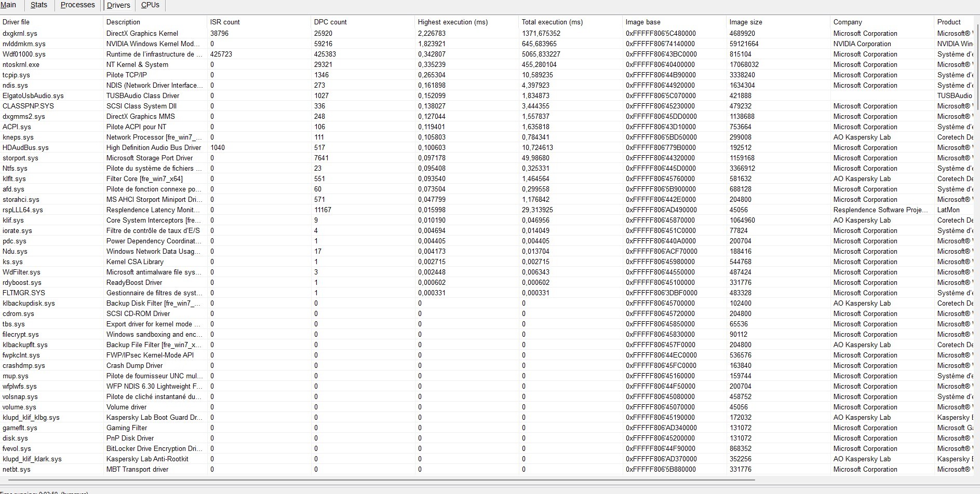The height and width of the screenshot is (494, 980).
Task: Click the 'NVIDIA Corporation' company cell
Action: (x=862, y=44)
